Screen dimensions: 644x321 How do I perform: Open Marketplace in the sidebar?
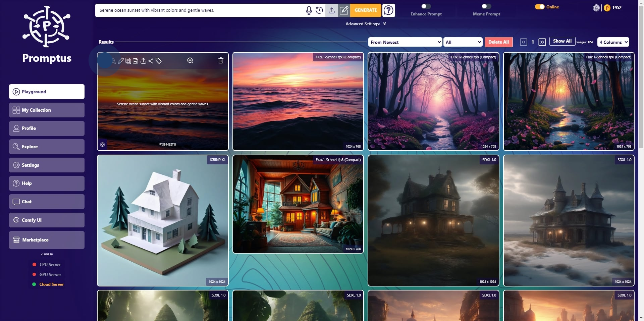[x=47, y=240]
